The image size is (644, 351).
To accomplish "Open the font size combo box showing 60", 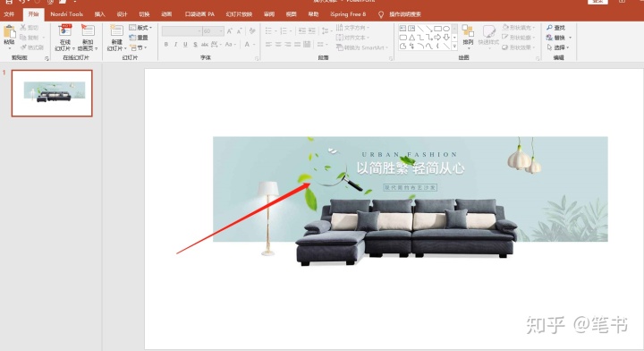I will pos(213,31).
